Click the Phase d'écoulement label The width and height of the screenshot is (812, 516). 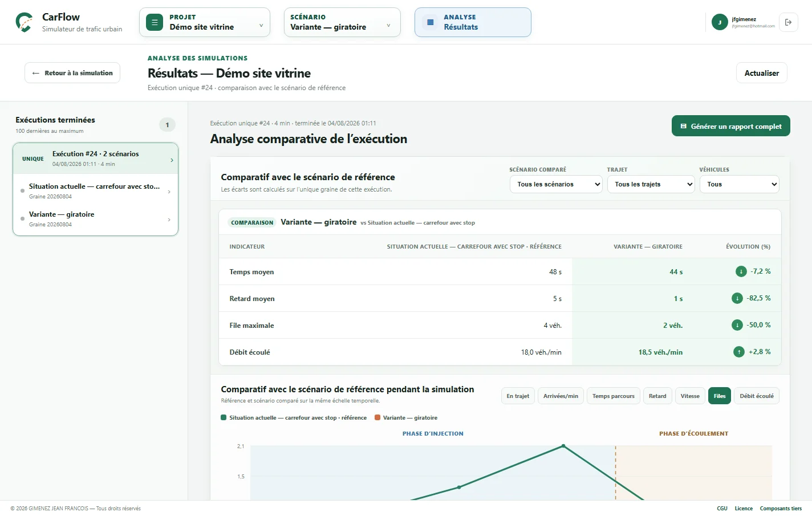click(693, 434)
